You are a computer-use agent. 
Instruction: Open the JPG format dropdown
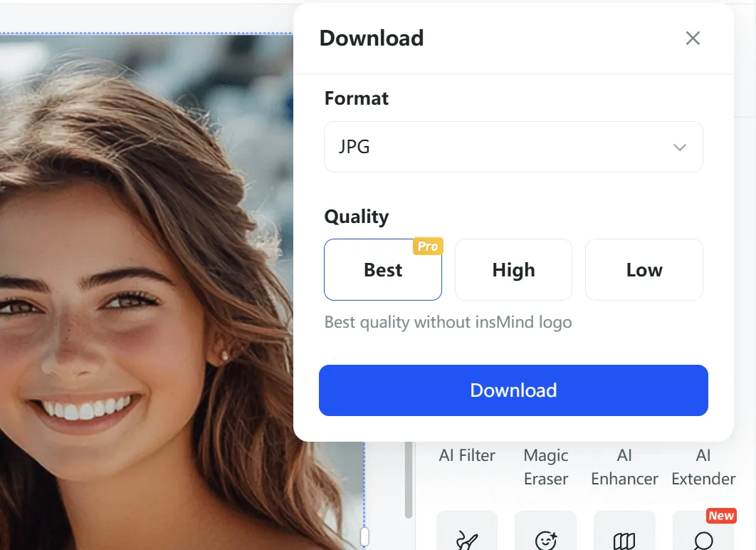513,147
